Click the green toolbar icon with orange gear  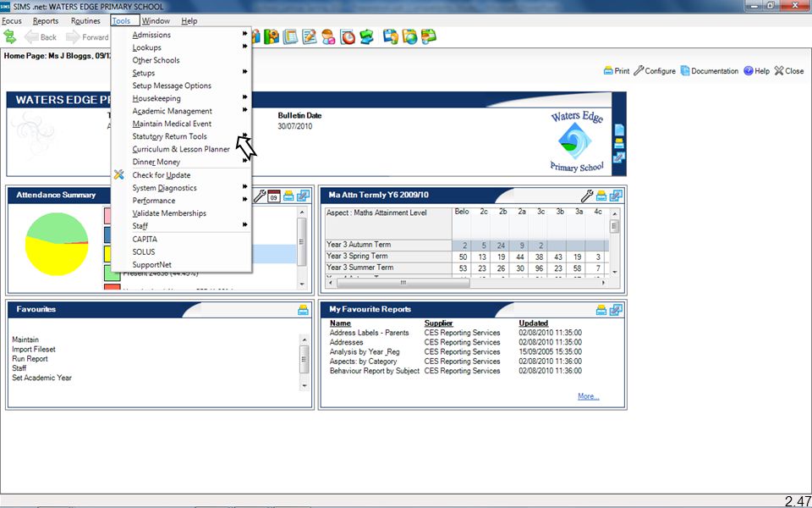(x=272, y=36)
